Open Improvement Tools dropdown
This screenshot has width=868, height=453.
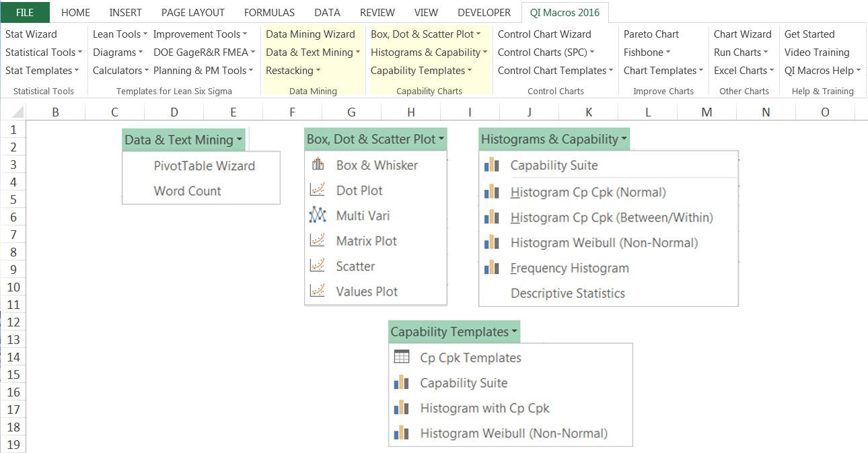click(200, 34)
